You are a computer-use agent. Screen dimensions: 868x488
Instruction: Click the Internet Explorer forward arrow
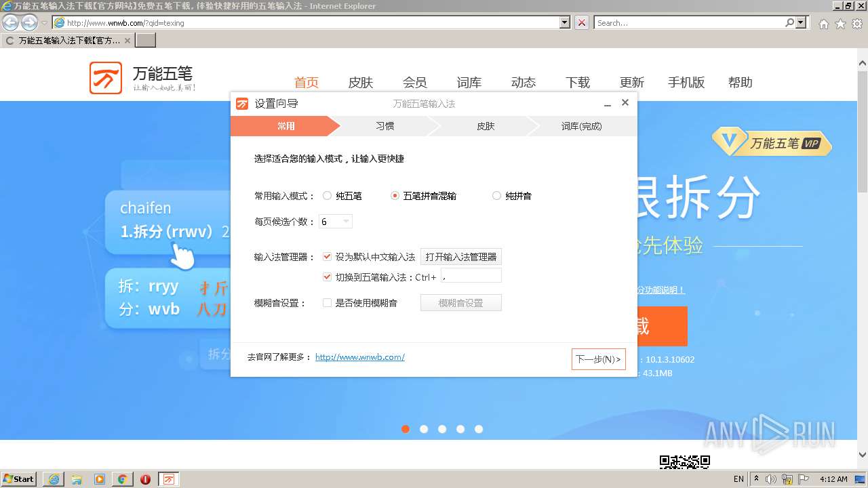[29, 22]
